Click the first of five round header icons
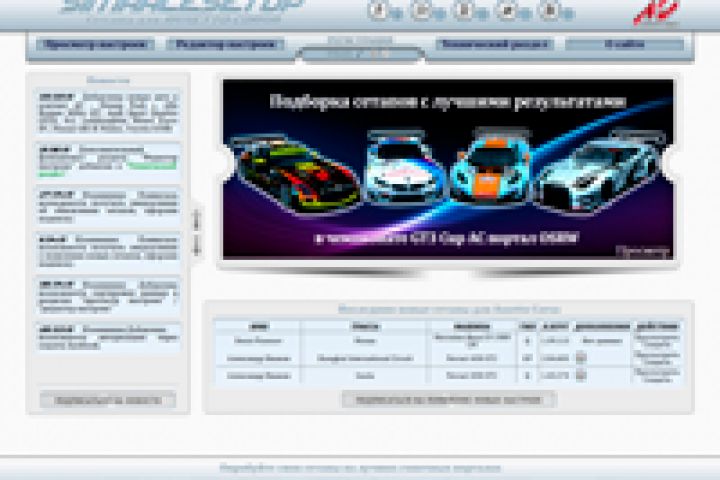 [x=378, y=10]
